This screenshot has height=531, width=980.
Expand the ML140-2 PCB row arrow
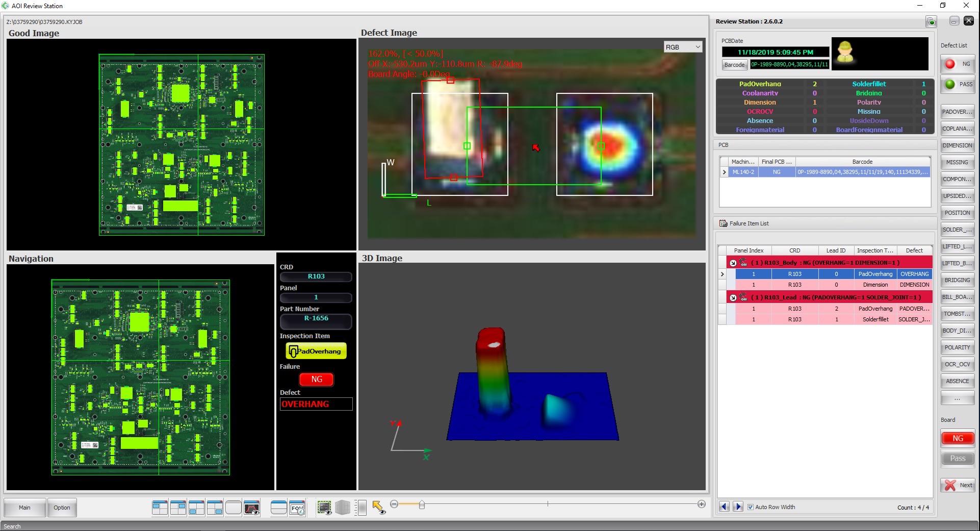(x=724, y=172)
